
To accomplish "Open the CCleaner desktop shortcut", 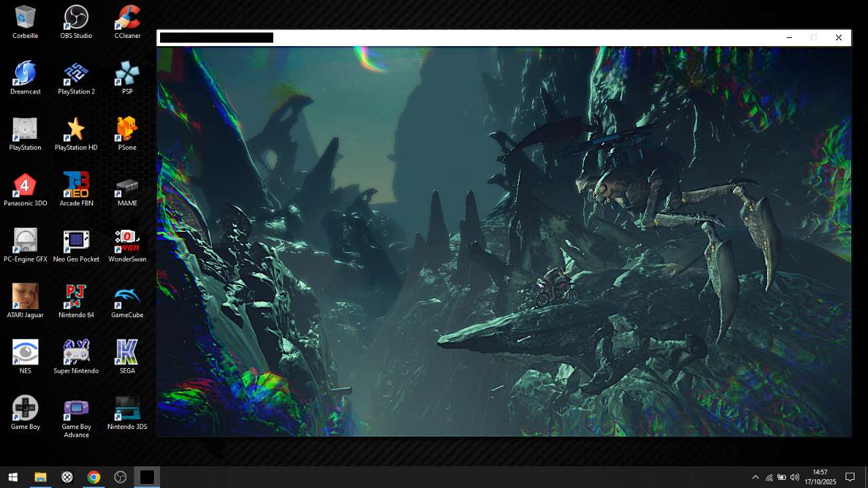I will pyautogui.click(x=127, y=18).
